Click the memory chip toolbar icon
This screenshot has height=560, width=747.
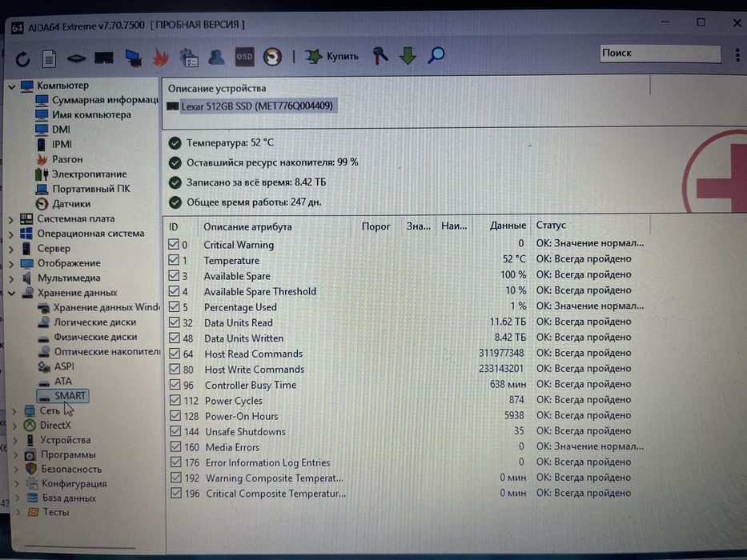[x=76, y=58]
